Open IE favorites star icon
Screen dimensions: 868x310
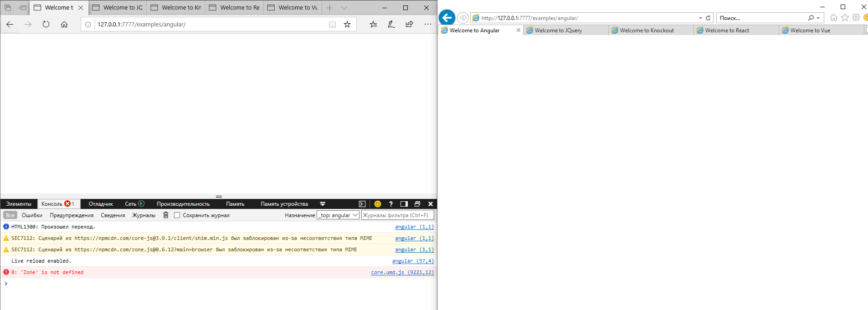pyautogui.click(x=845, y=17)
